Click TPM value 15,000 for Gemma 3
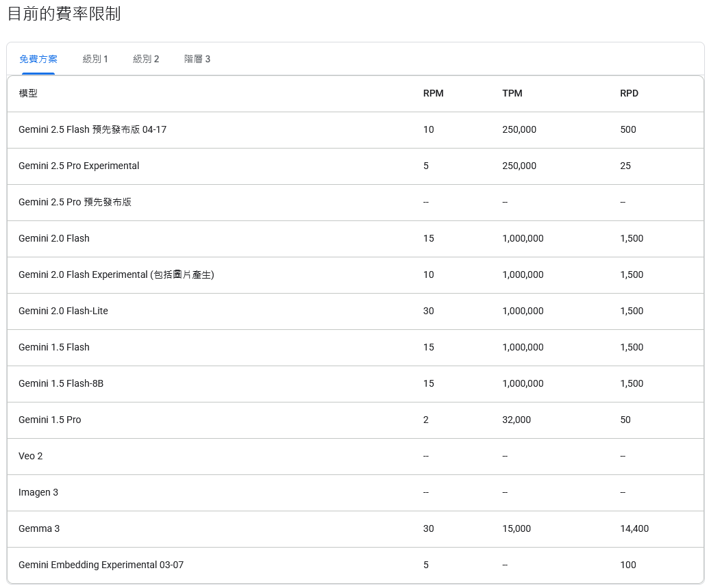The image size is (709, 588). tap(517, 529)
